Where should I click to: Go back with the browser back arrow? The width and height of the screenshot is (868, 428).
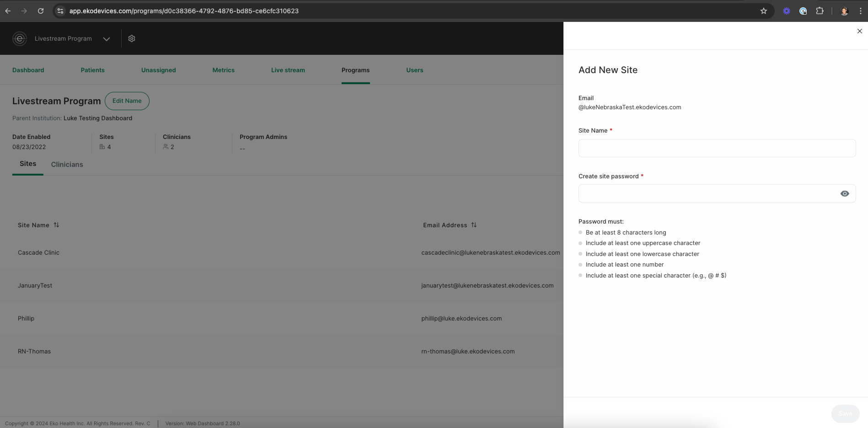(x=8, y=11)
